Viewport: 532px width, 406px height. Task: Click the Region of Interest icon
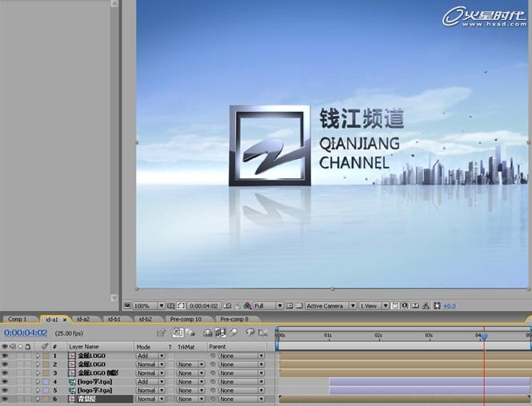[x=290, y=305]
